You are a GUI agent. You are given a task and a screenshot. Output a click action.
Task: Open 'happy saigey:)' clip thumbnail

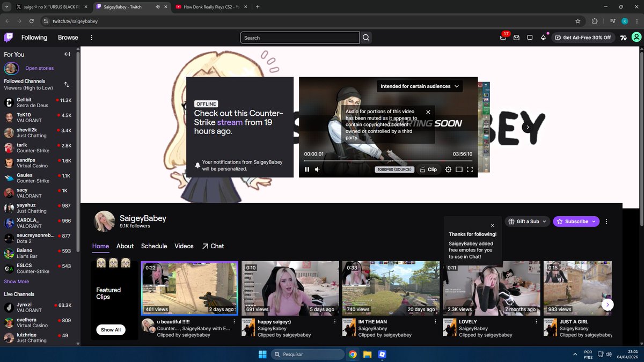coord(290,289)
